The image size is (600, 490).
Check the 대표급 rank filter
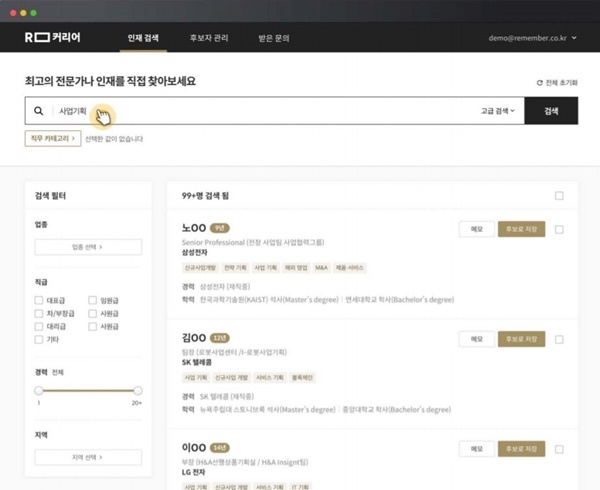(x=39, y=300)
